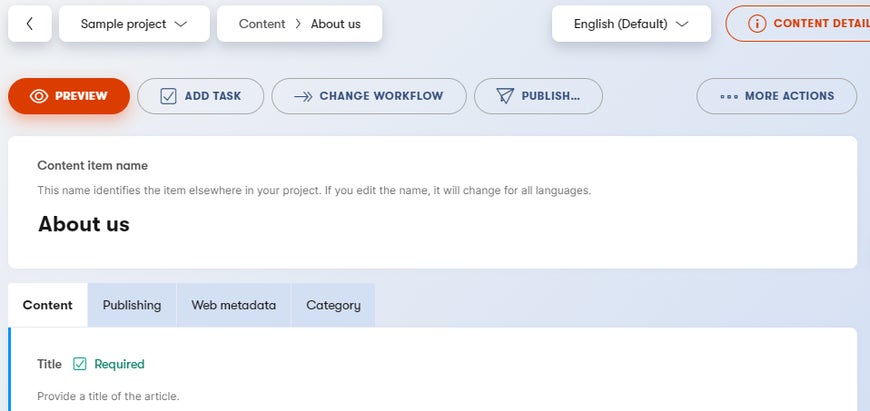This screenshot has height=411, width=870.
Task: Click the breadcrumb separator arrow
Action: click(298, 24)
